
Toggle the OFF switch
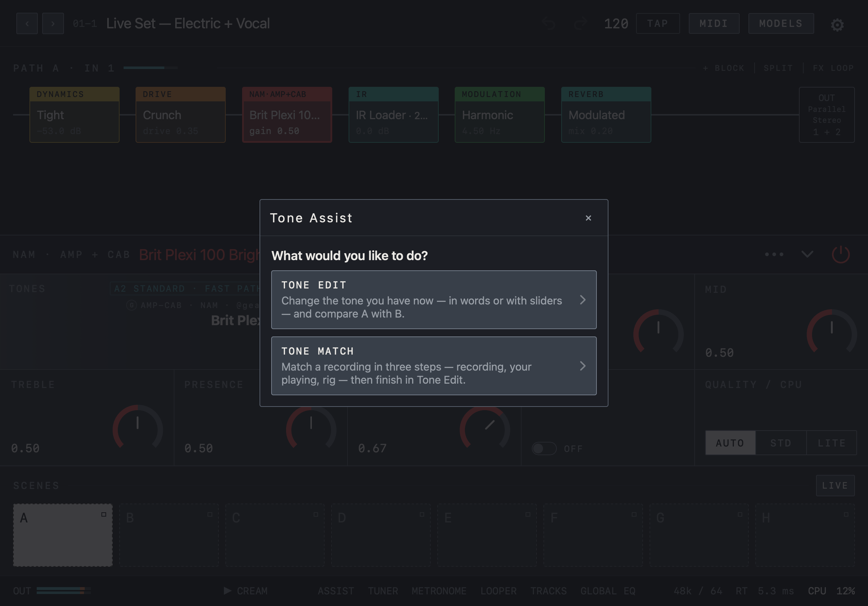pos(544,448)
